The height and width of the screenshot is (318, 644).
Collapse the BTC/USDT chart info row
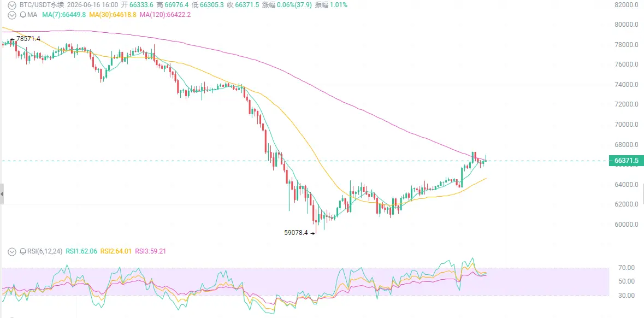click(13, 5)
